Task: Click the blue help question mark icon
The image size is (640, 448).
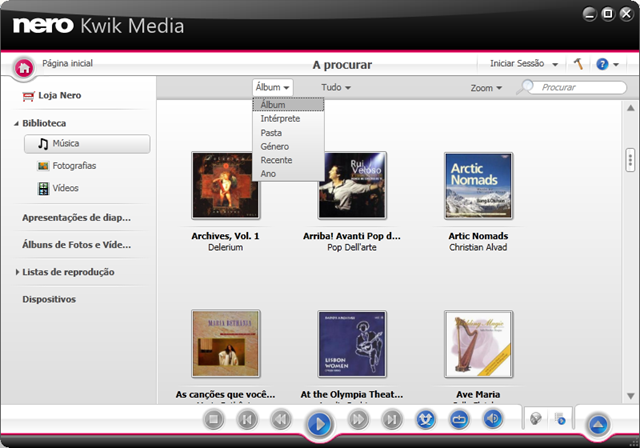Action: point(602,64)
